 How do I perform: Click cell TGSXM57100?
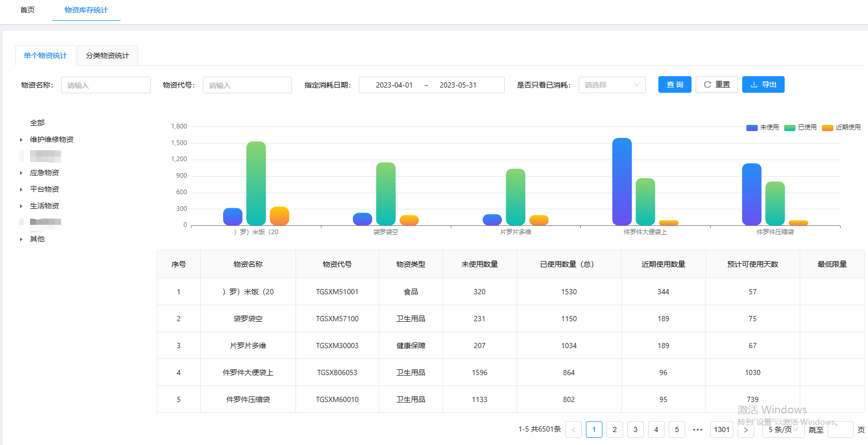tap(337, 319)
